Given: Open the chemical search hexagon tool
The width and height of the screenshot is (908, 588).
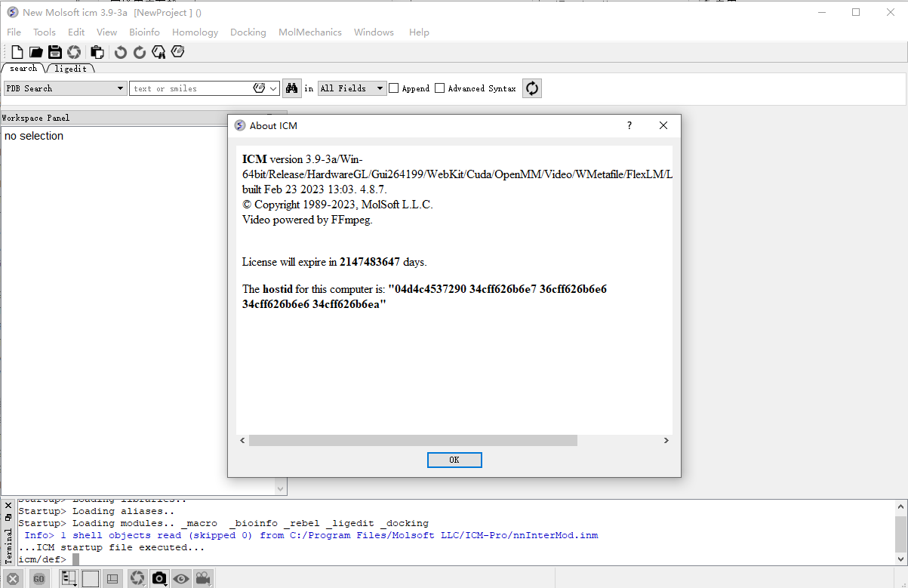Looking at the screenshot, I should [x=159, y=51].
